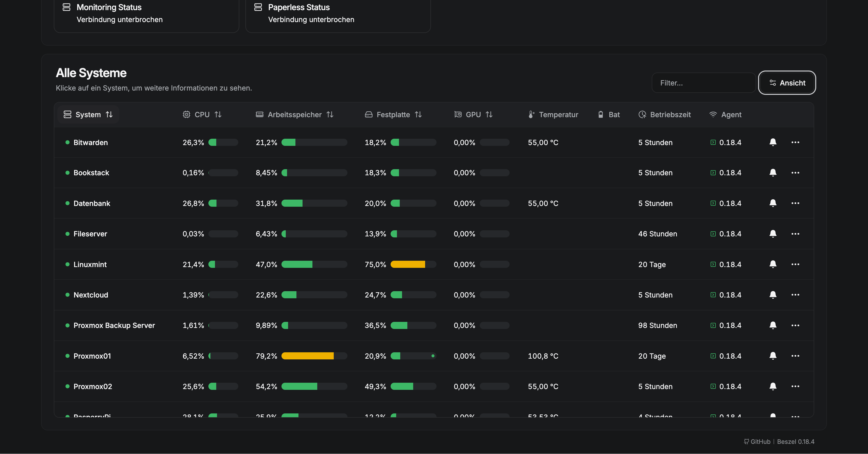Click the bell icon for the Bitwarden row
Screen dimensions: 868x454
[x=773, y=142]
